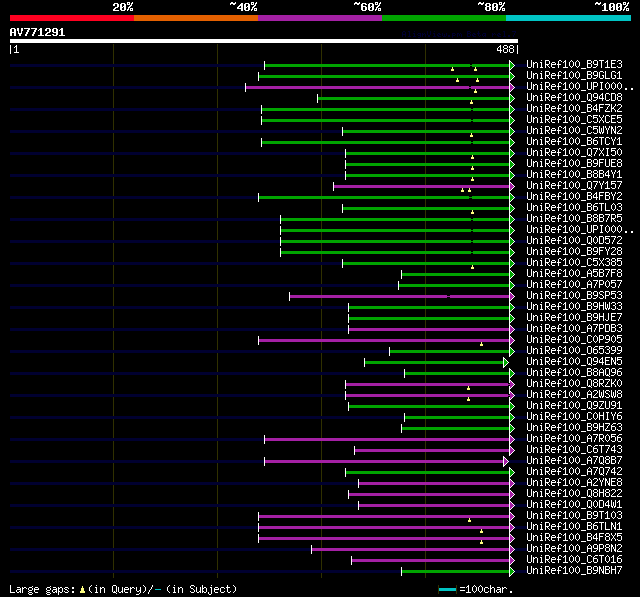This screenshot has width=640, height=597.
Task: Select the UniRef100_B9FY28 label
Action: point(574,252)
